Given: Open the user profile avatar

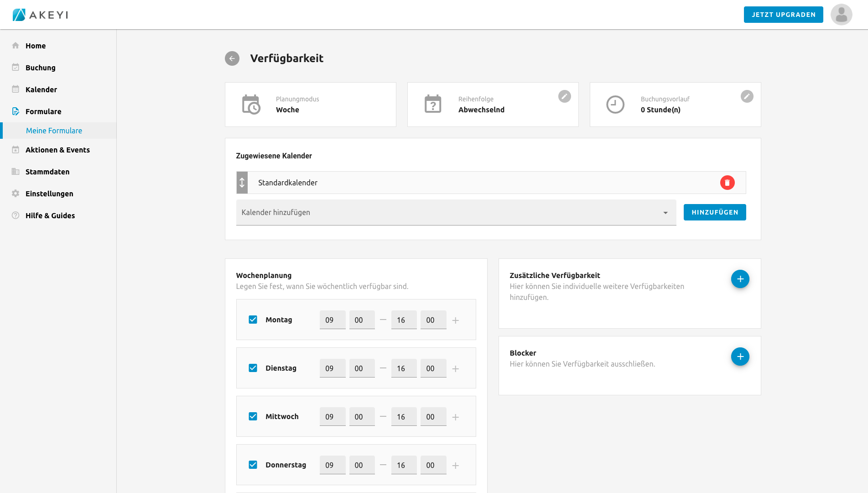Looking at the screenshot, I should (x=841, y=15).
